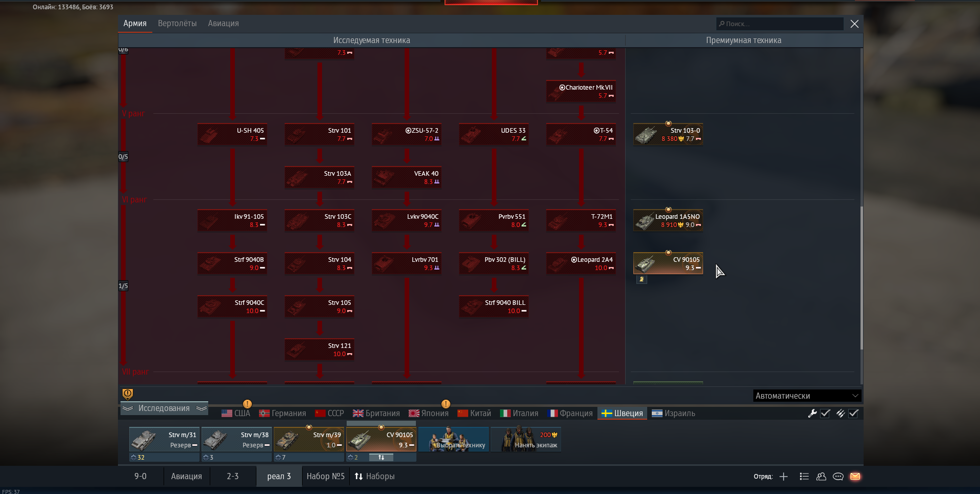This screenshot has width=980, height=494.
Task: Select premium CV 90105 in tree
Action: click(668, 263)
